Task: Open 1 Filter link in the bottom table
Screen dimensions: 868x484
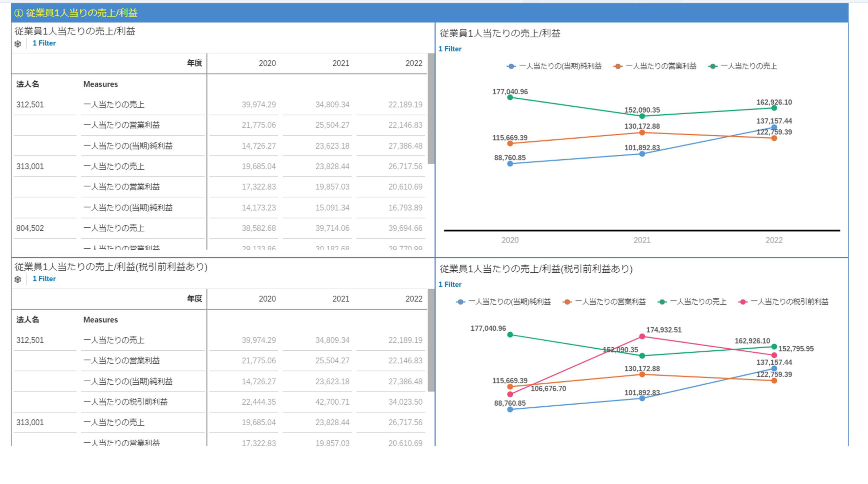Action: [x=44, y=279]
